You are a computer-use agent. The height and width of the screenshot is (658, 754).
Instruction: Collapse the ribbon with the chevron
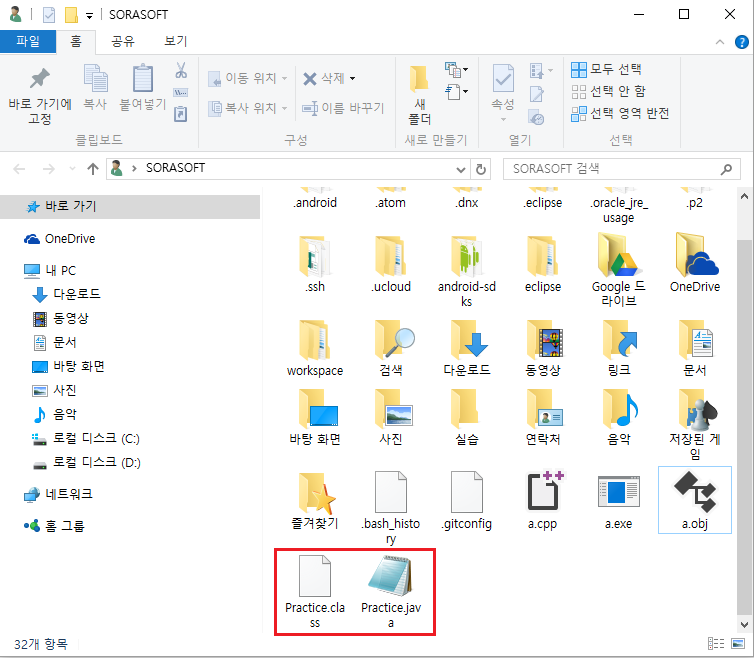[720, 42]
